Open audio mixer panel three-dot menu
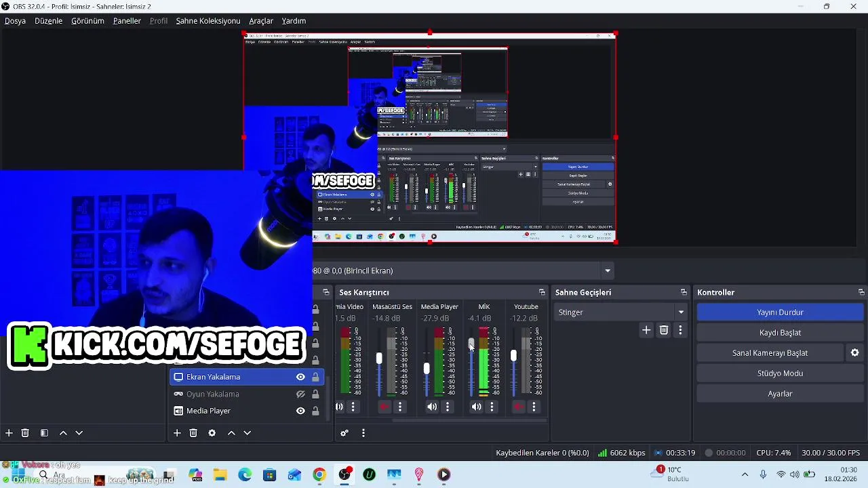 (363, 433)
